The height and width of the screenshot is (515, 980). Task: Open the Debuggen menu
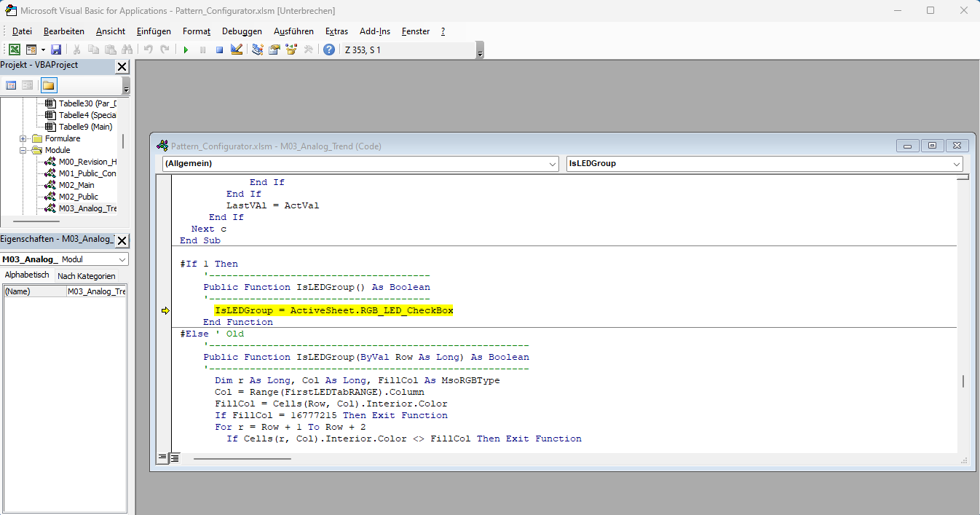242,31
